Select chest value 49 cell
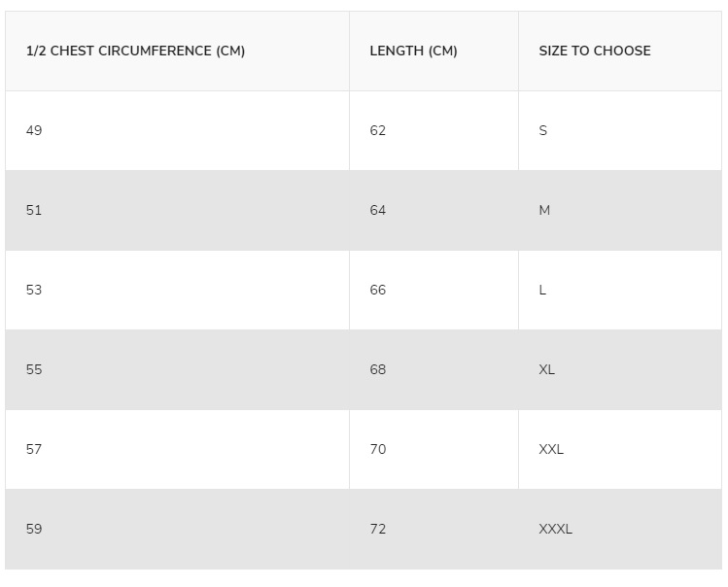This screenshot has width=728, height=587. [x=177, y=130]
